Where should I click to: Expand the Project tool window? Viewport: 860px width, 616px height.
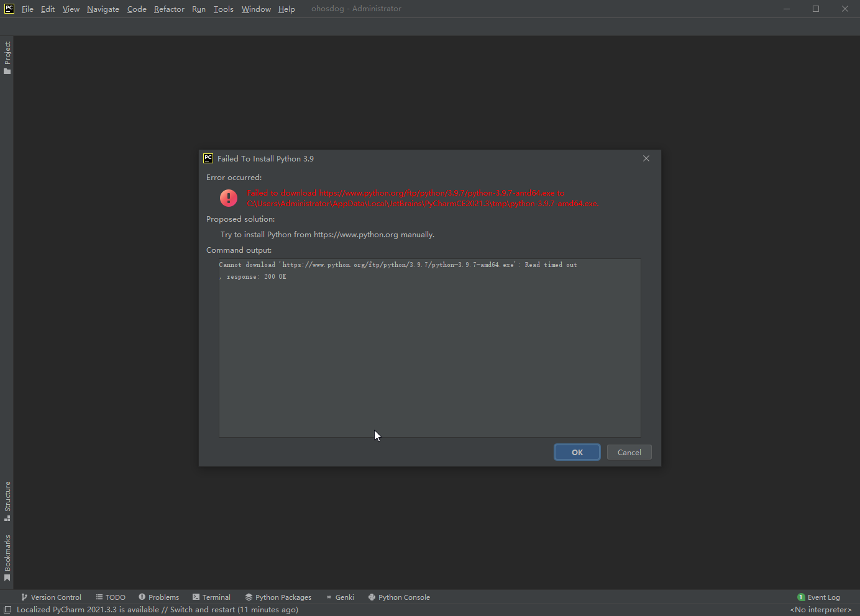pos(7,58)
